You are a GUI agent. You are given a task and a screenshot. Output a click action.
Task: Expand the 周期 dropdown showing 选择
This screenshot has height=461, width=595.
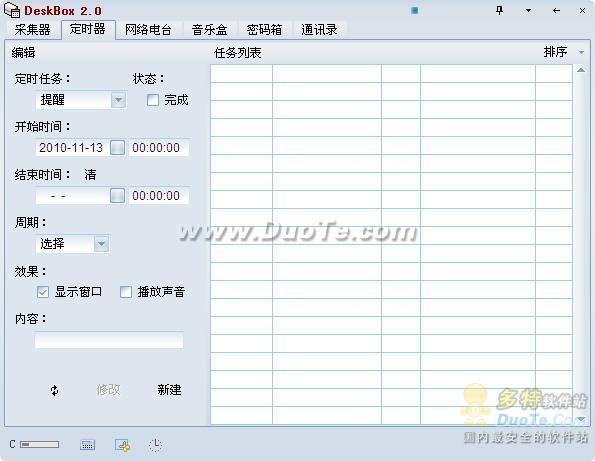[x=101, y=244]
